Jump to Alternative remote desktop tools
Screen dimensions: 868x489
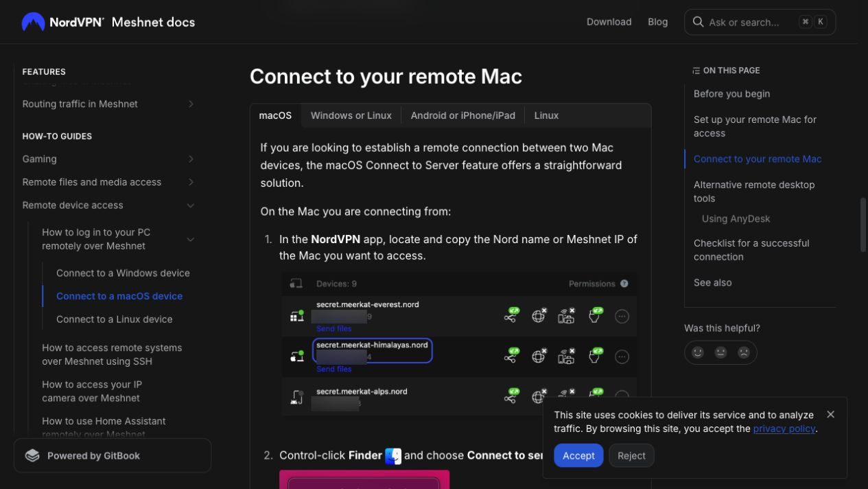pyautogui.click(x=754, y=192)
